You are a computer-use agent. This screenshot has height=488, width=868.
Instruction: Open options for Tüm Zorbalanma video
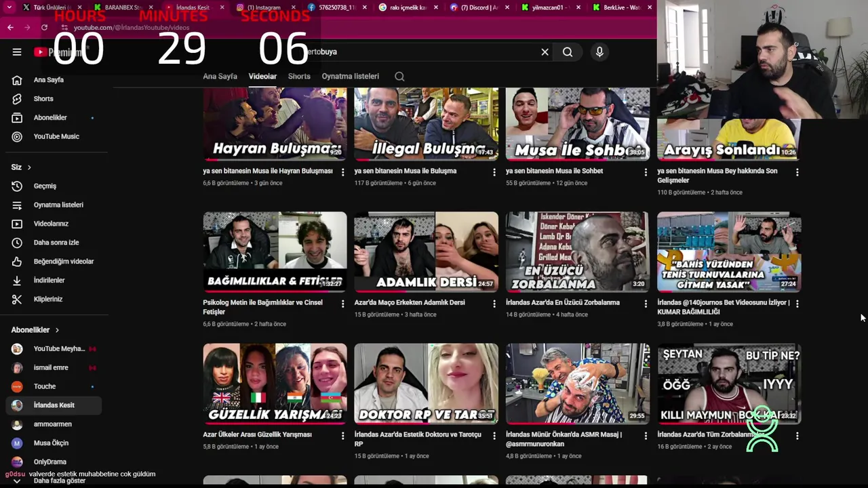(797, 435)
